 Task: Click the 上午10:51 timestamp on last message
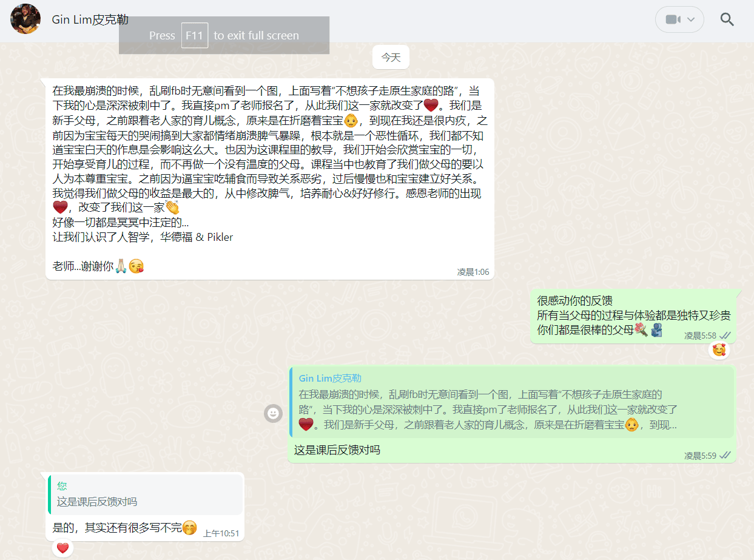click(x=221, y=534)
